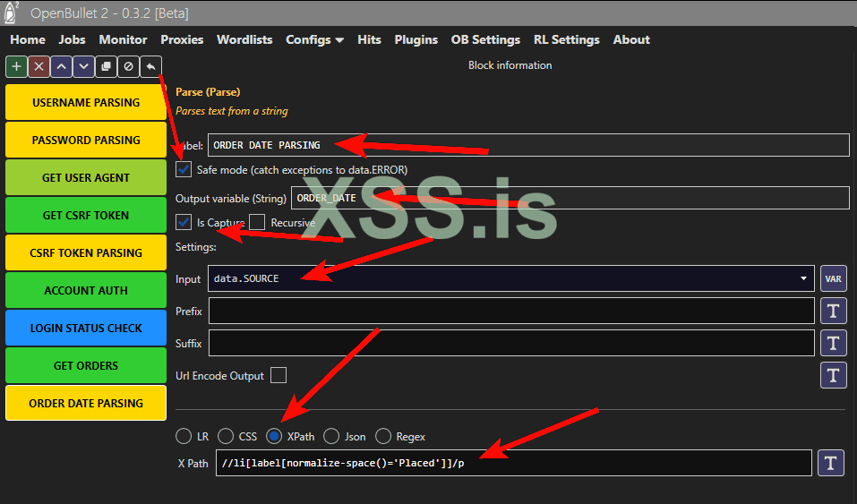The height and width of the screenshot is (504, 857).
Task: Add a new block with the plus icon
Action: pos(16,66)
